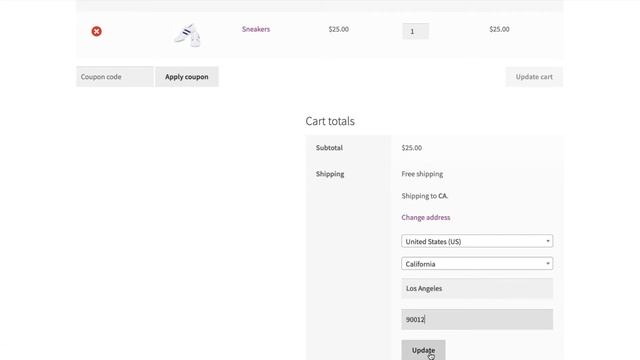Open the United States (US) country dropdown
The width and height of the screenshot is (640, 360).
click(x=477, y=241)
